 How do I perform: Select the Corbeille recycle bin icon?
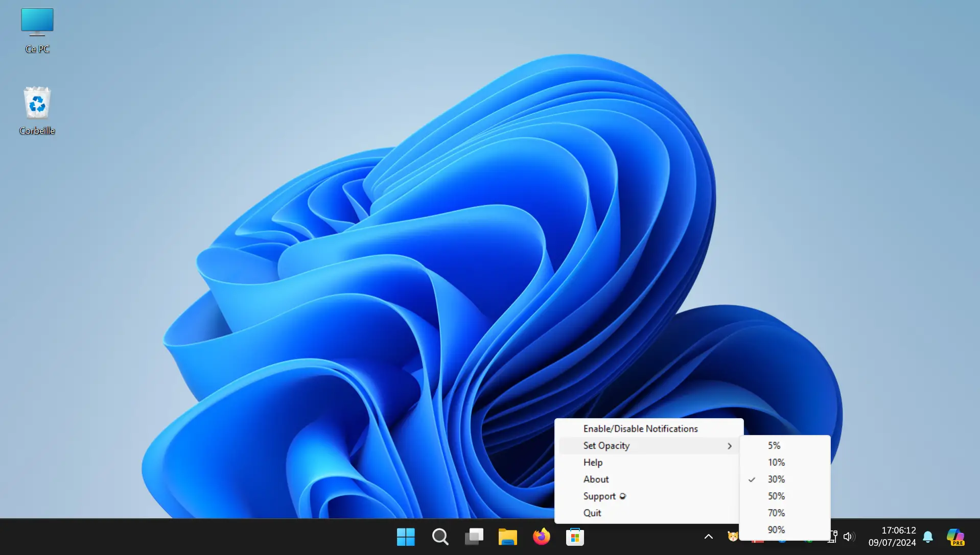[37, 111]
